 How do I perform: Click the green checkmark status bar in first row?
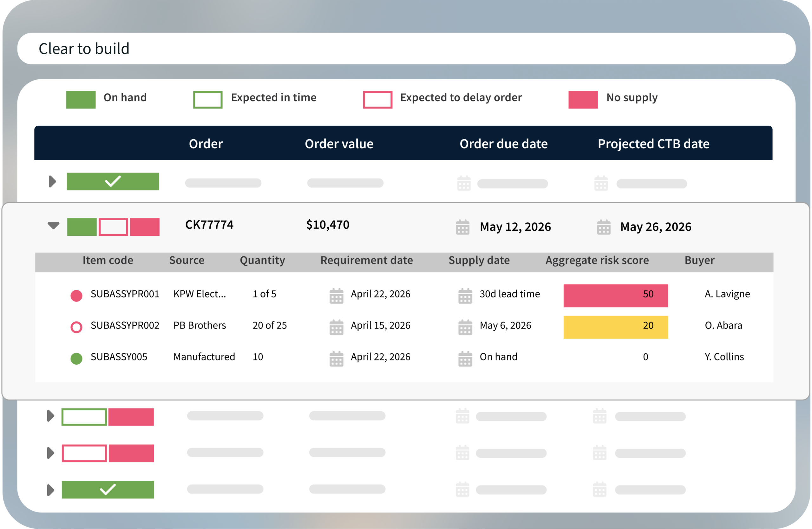[113, 181]
